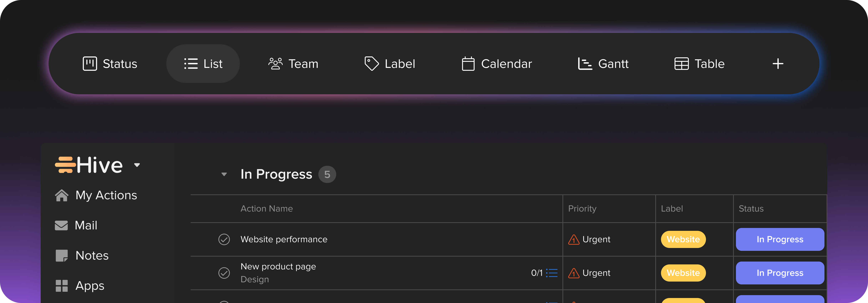Click the Mail envelope icon

[x=61, y=225]
